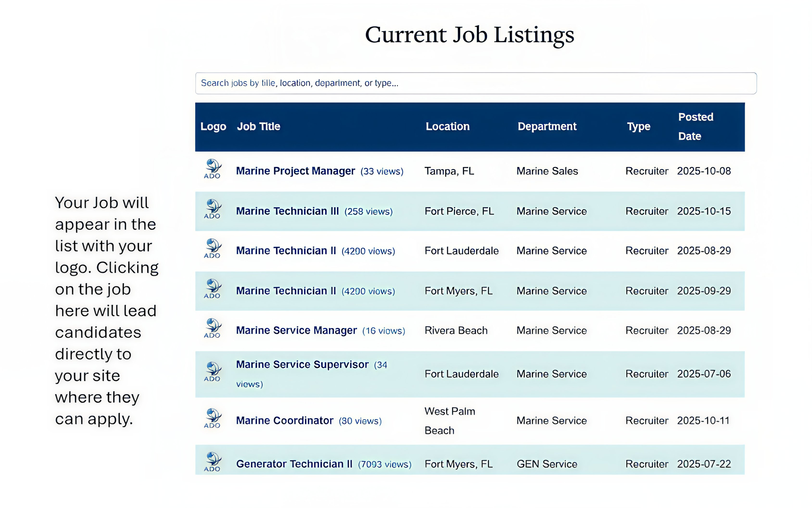Click ADO logo beside Marine Service Manager

coord(212,328)
